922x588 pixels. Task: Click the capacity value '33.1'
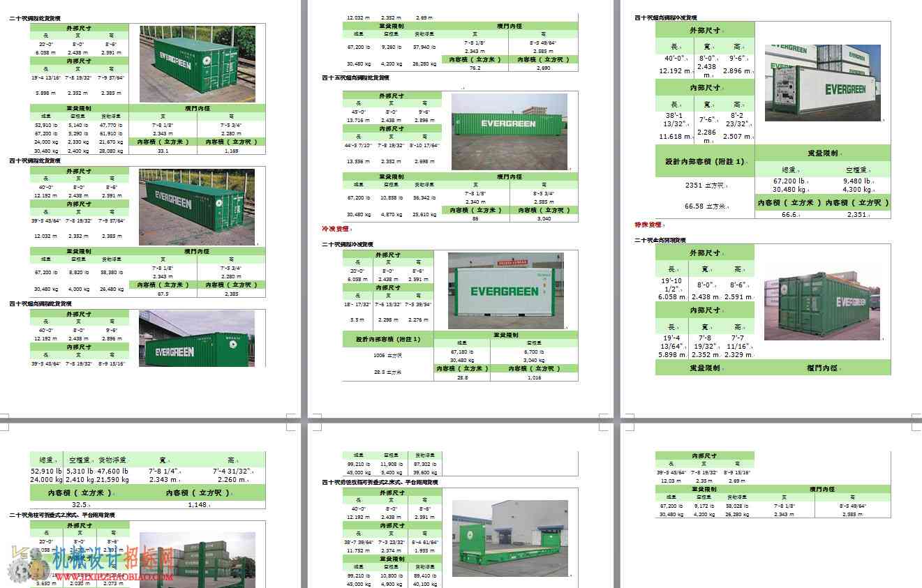163,150
